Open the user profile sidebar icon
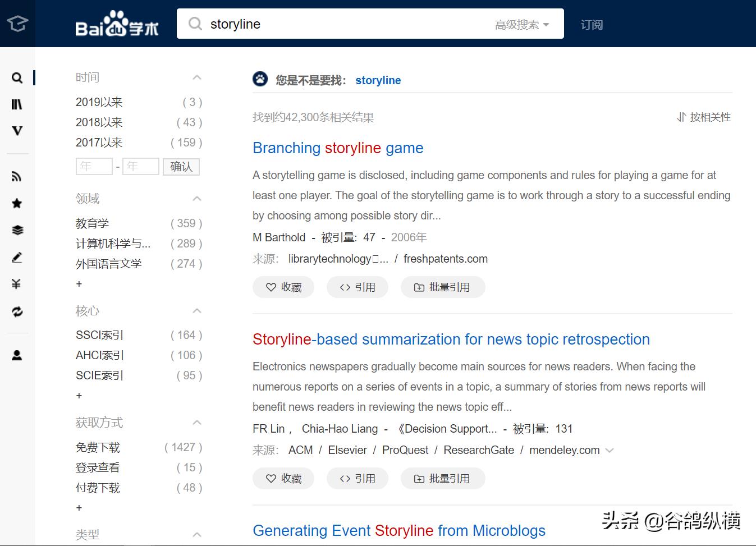 pos(17,355)
